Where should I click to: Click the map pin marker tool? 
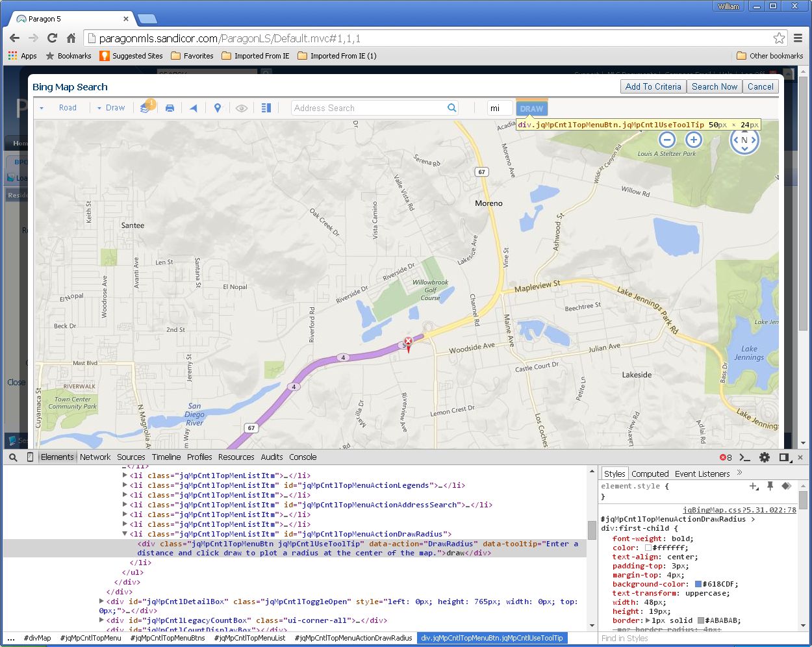pyautogui.click(x=218, y=108)
